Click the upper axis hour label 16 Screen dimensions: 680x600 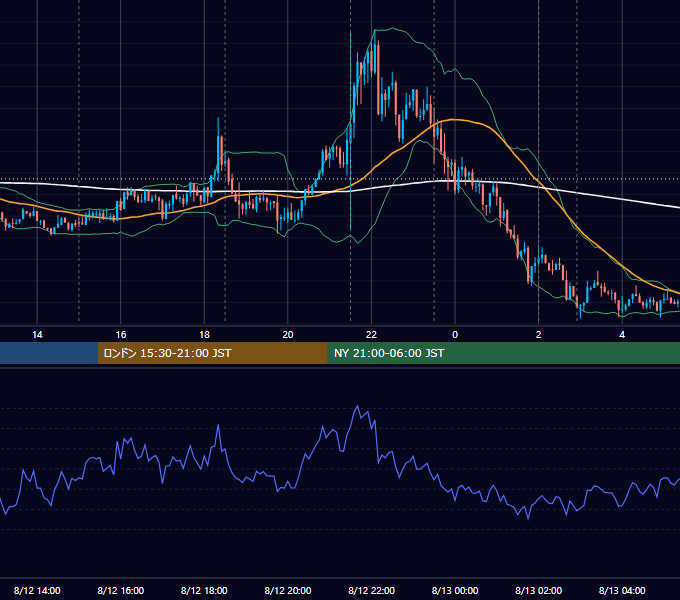121,335
